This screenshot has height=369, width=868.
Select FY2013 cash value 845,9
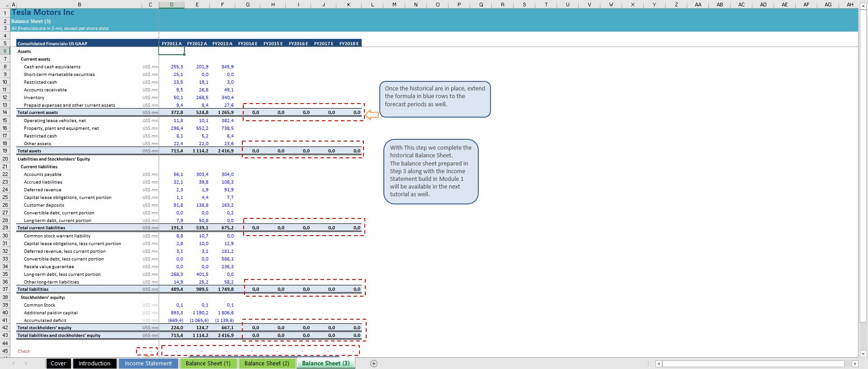pyautogui.click(x=227, y=67)
